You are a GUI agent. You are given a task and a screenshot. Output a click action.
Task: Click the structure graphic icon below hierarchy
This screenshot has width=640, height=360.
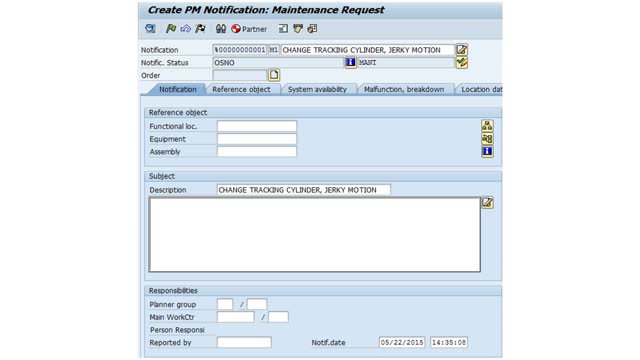coord(487,139)
